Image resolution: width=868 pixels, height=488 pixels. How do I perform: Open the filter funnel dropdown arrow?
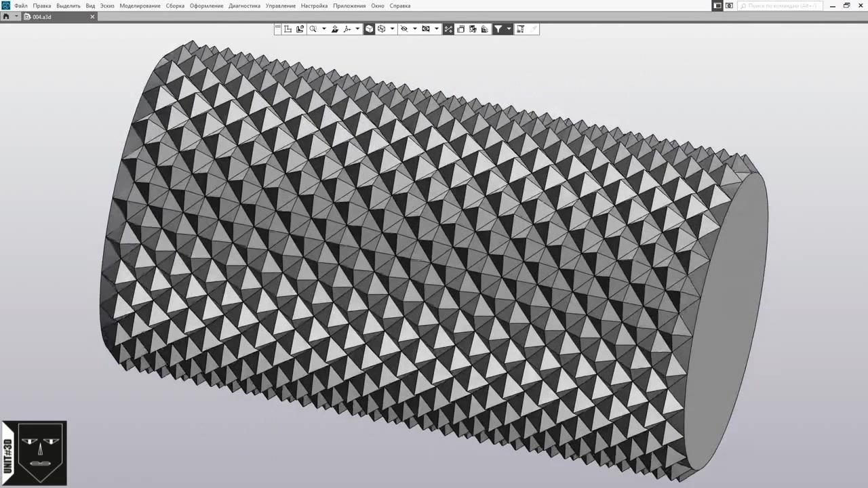(x=509, y=29)
